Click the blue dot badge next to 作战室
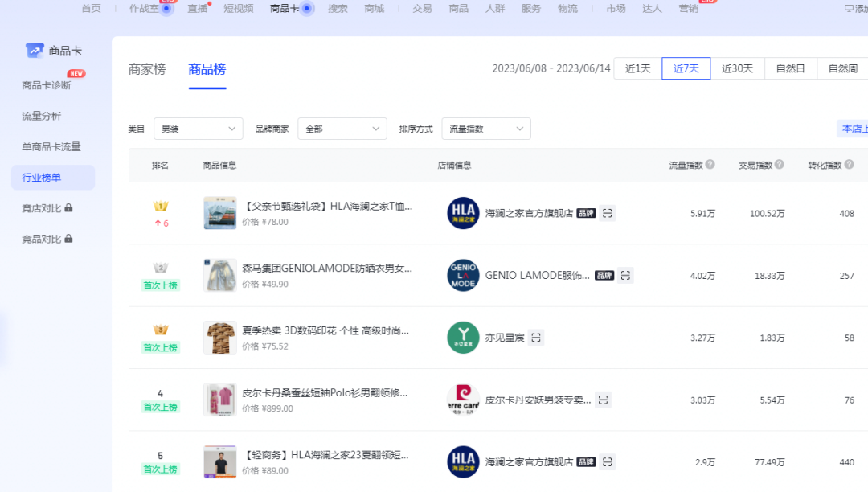 166,8
